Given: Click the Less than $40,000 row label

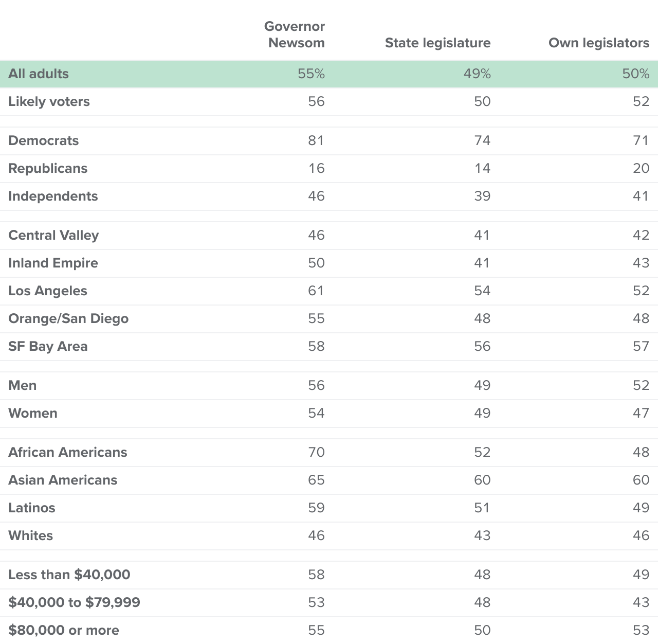Looking at the screenshot, I should [69, 575].
